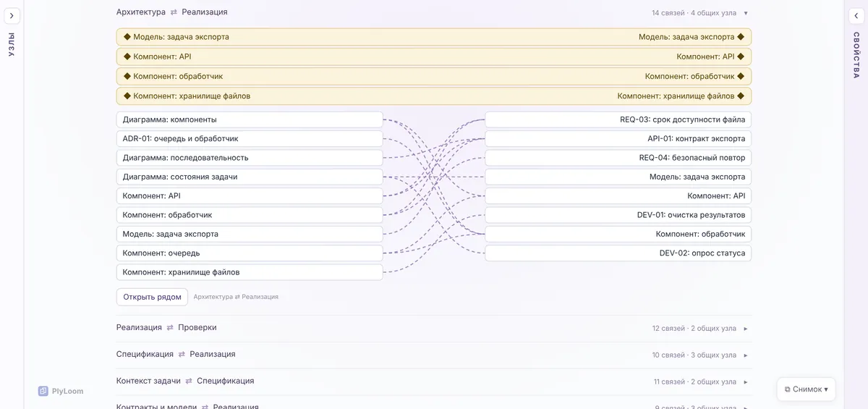The image size is (868, 409).
Task: Select white Модель: задача экспорта node in left column
Action: [x=250, y=234]
